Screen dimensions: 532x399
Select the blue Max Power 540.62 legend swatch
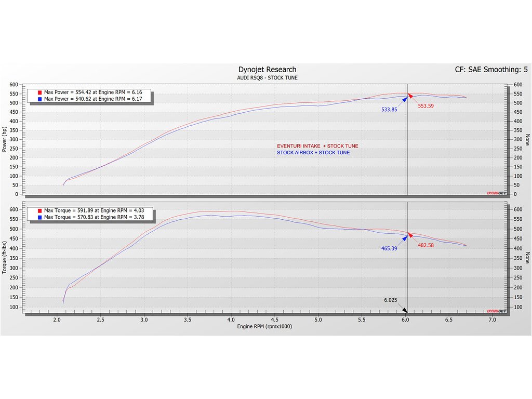tap(40, 99)
